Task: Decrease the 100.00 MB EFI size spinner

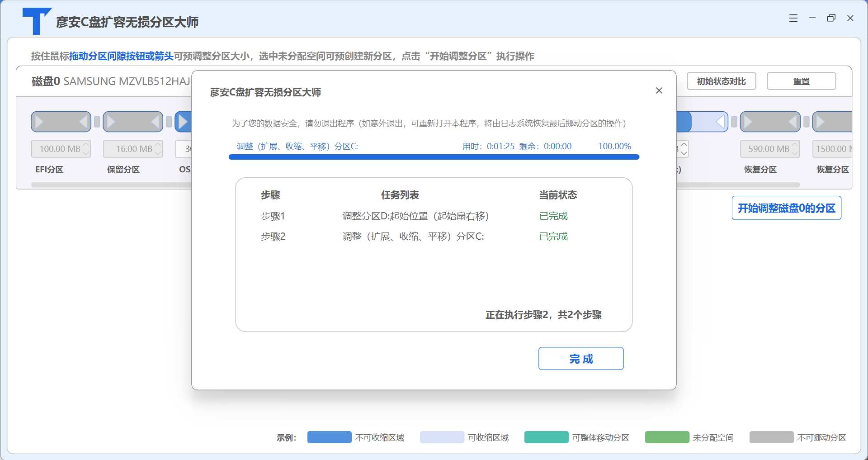Action: pyautogui.click(x=86, y=153)
